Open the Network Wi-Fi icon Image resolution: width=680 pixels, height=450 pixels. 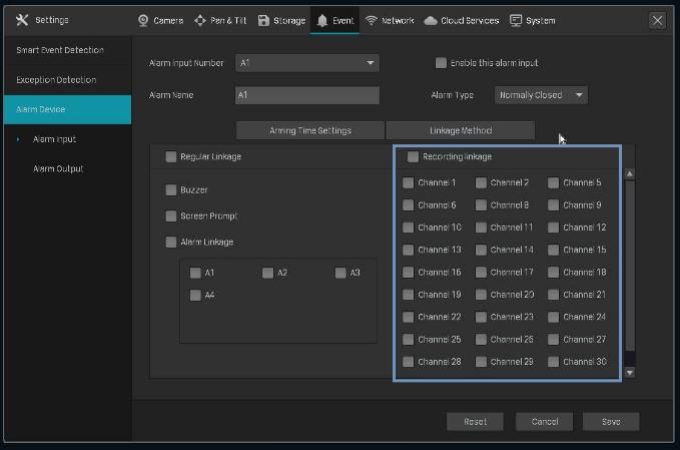[371, 20]
